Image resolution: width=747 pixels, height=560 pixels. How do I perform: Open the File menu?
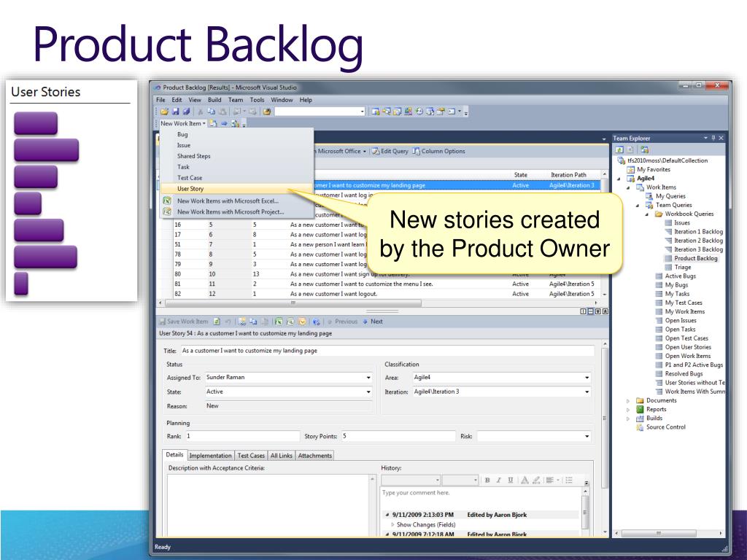[x=160, y=100]
